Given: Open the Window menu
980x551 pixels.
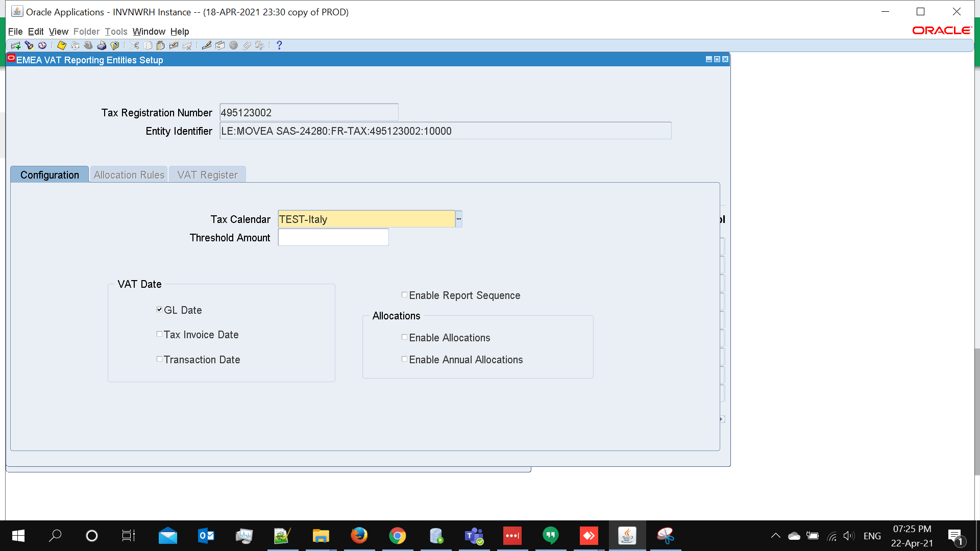Looking at the screenshot, I should [x=149, y=32].
